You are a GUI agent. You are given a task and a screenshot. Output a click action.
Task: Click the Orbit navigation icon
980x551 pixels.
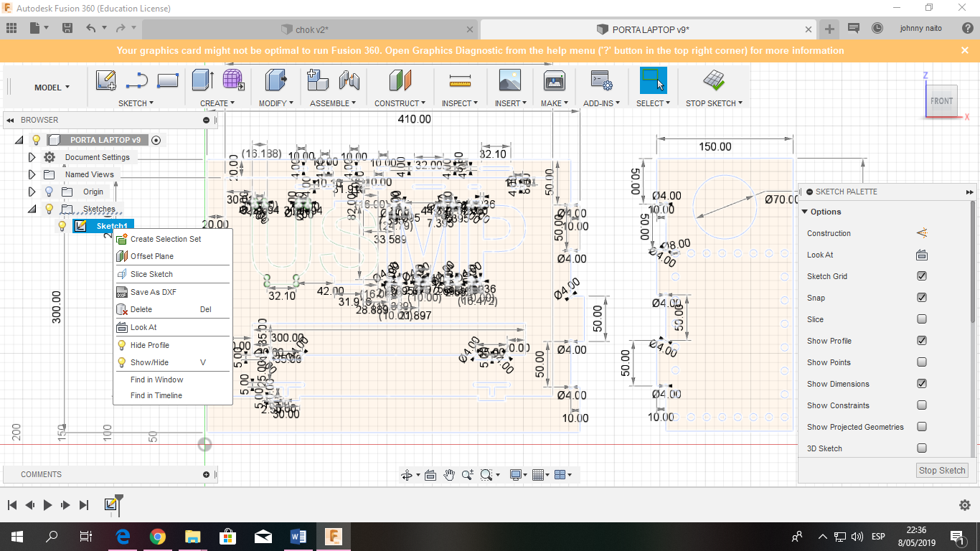pos(407,475)
